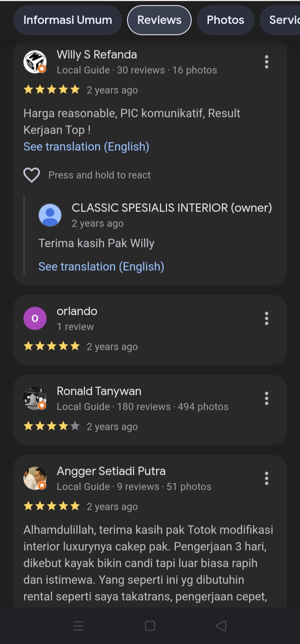
Task: Tap Ronald Tanywan's four-star rating
Action: click(x=51, y=427)
